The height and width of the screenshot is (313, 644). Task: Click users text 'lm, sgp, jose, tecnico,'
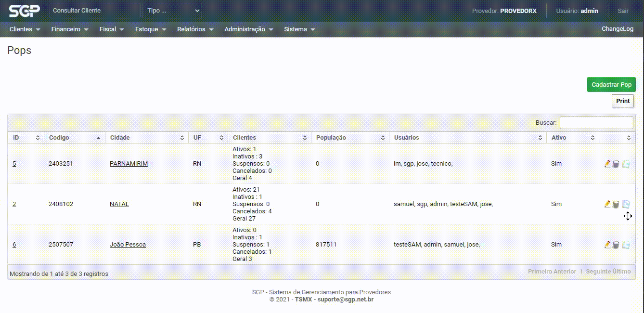click(x=423, y=164)
